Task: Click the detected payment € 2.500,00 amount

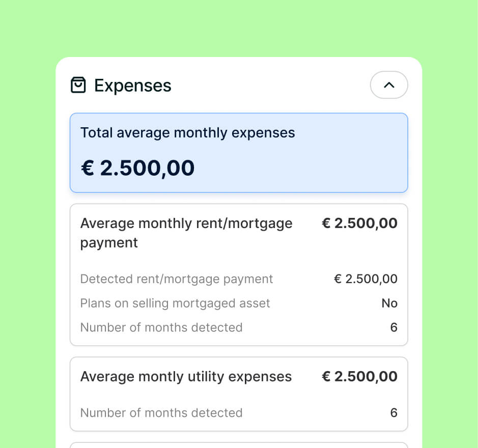Action: tap(365, 279)
